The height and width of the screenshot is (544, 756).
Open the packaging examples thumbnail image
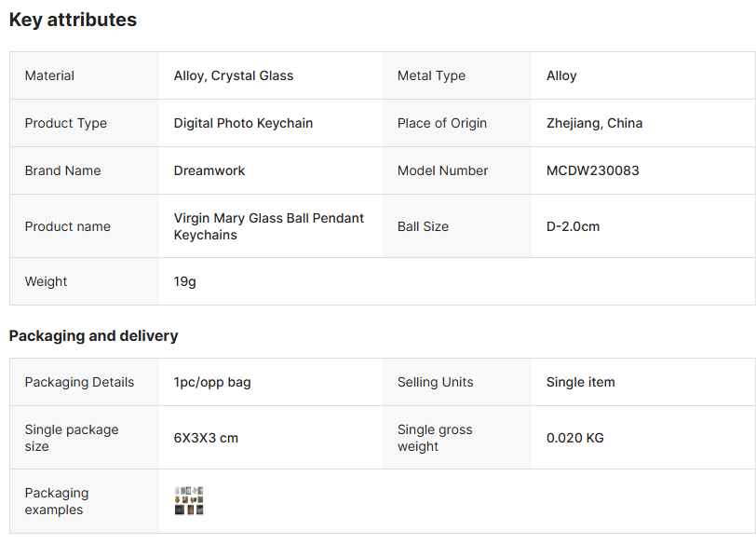click(189, 500)
